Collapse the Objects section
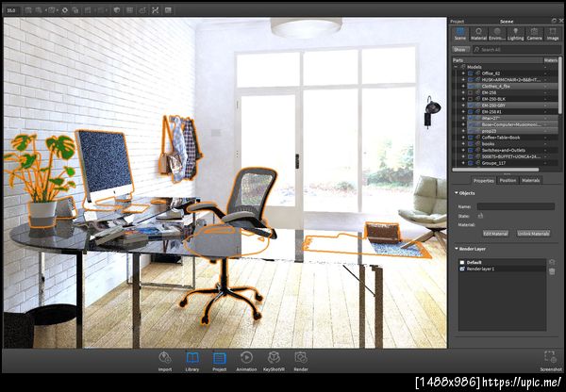The image size is (566, 392). point(457,193)
